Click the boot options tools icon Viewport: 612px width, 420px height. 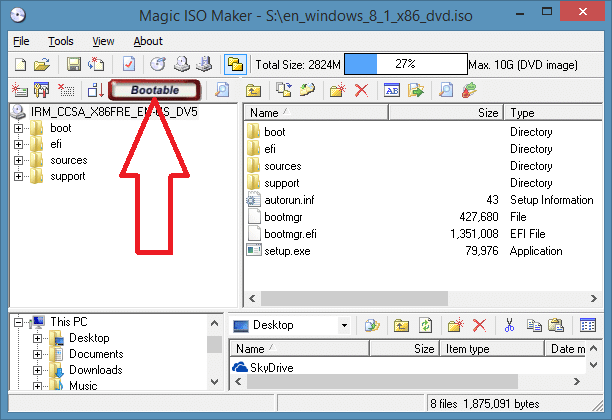click(42, 90)
